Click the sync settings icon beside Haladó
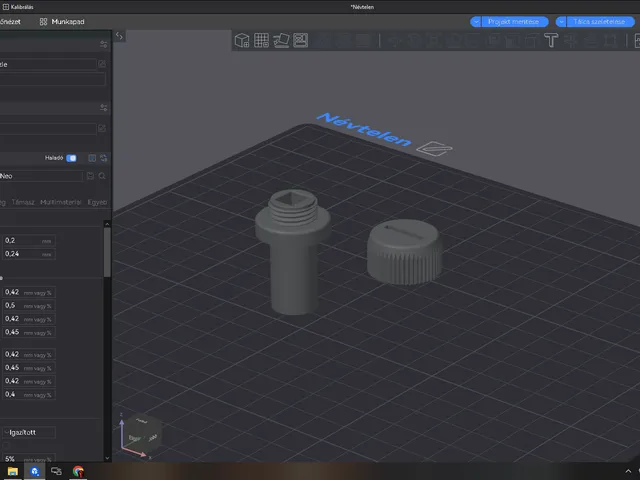The height and width of the screenshot is (480, 640). pos(104,158)
